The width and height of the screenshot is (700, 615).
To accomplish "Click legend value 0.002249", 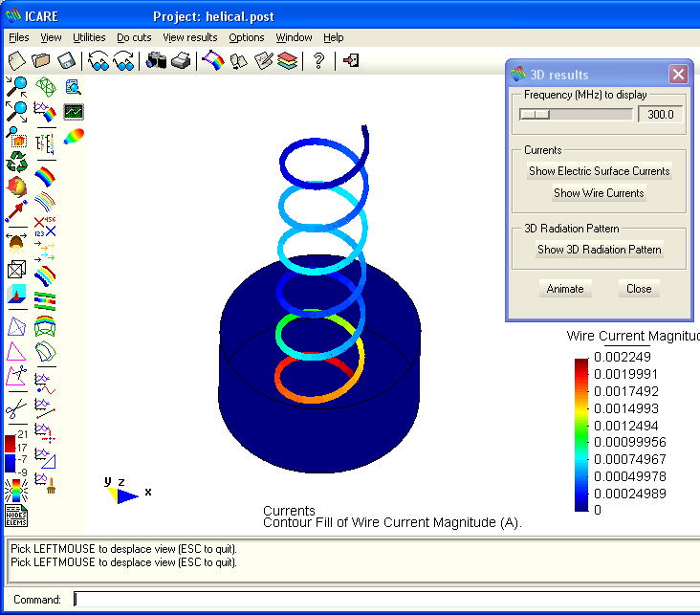I will [623, 357].
